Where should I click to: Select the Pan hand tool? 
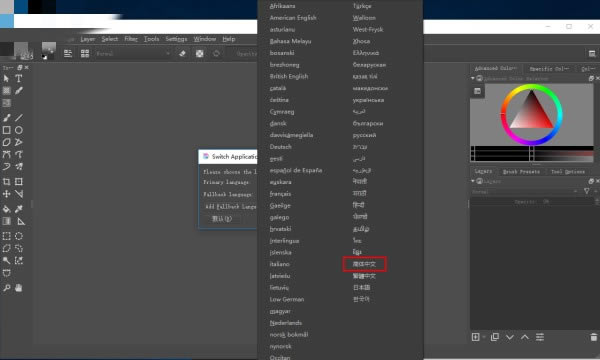click(x=18, y=288)
